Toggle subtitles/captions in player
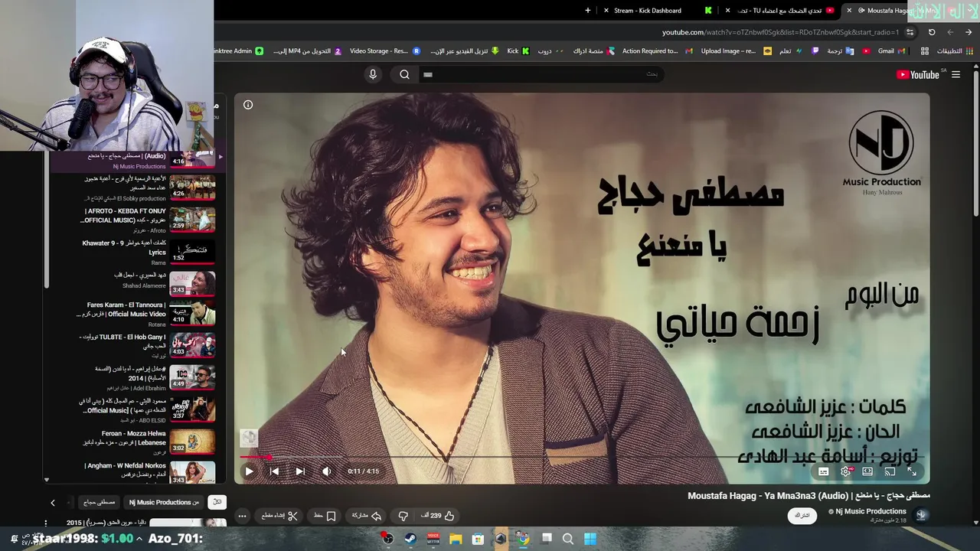Screen dimensions: 980x551 823,471
